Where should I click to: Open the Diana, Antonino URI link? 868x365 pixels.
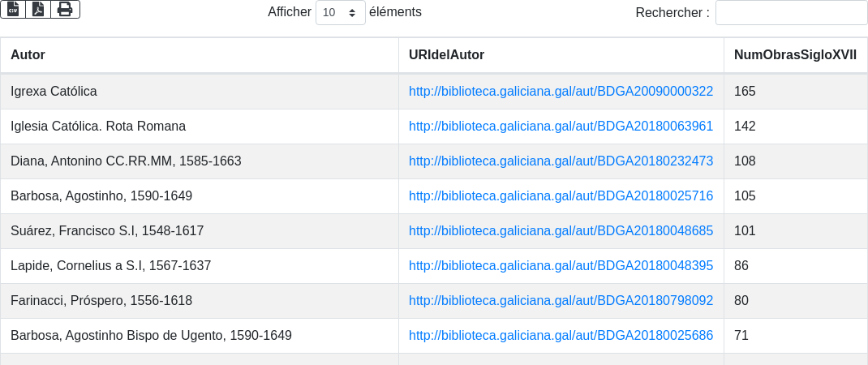click(x=561, y=161)
